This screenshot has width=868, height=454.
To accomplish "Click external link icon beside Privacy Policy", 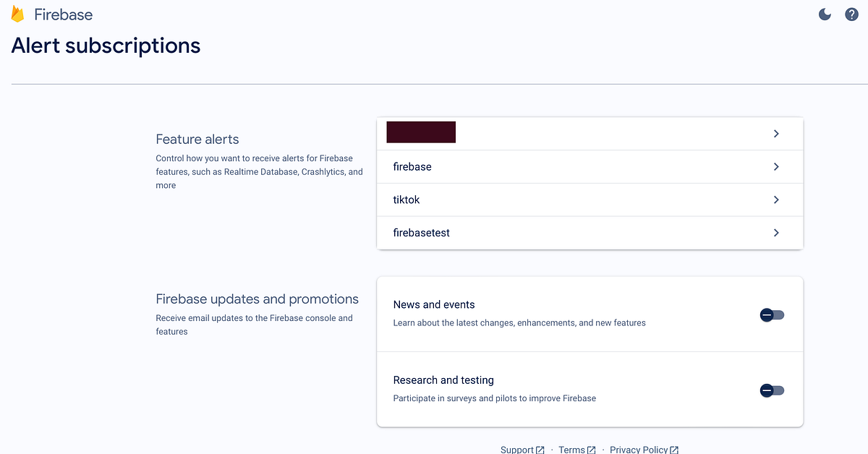I will click(x=674, y=450).
